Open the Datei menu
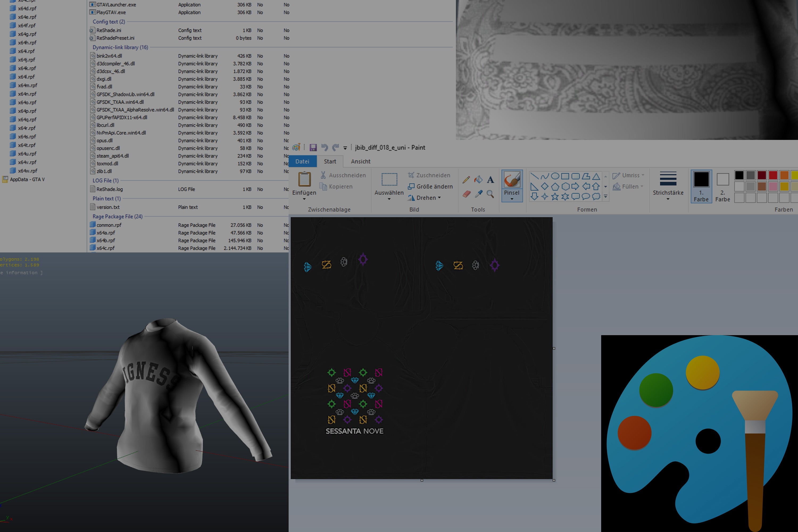Image resolution: width=798 pixels, height=532 pixels. pos(302,161)
